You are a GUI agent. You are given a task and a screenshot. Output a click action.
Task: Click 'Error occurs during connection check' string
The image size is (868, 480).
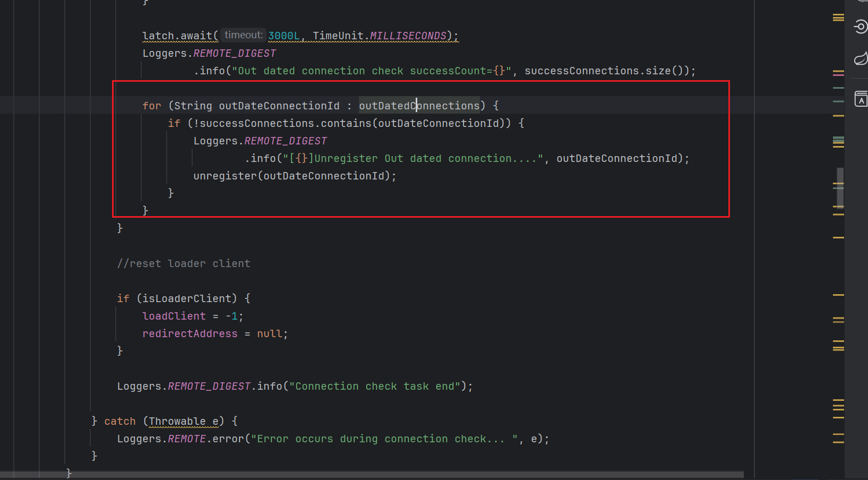click(x=377, y=439)
